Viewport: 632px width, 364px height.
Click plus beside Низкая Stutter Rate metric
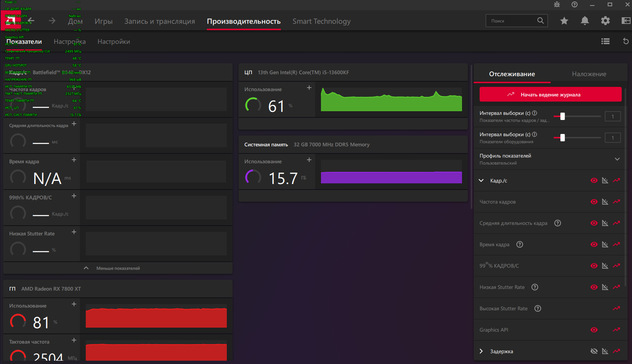tap(74, 232)
